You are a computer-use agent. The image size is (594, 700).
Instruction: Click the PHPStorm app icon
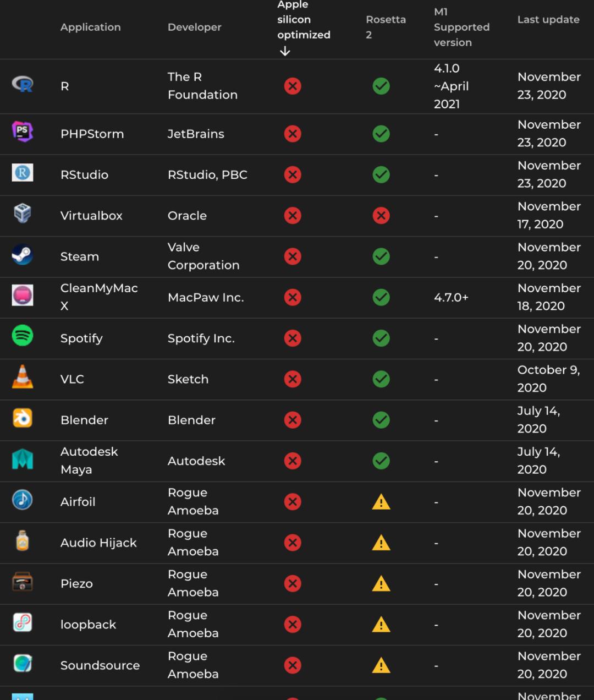[x=23, y=132]
